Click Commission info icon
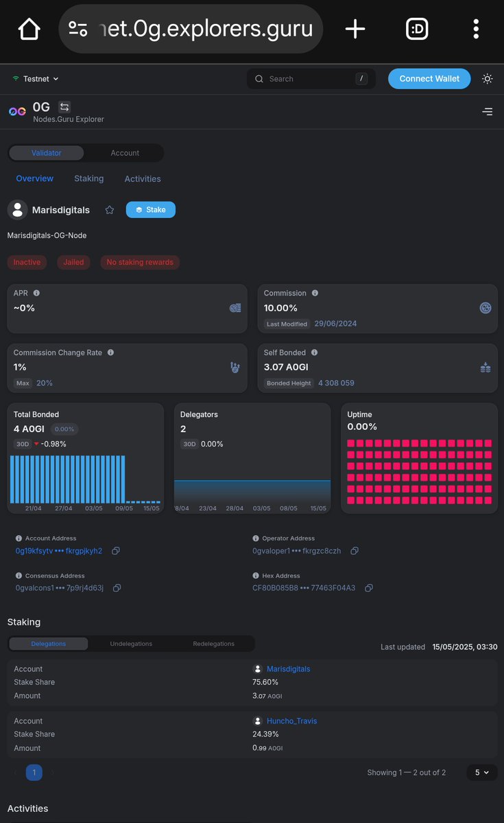The image size is (504, 823). click(315, 293)
